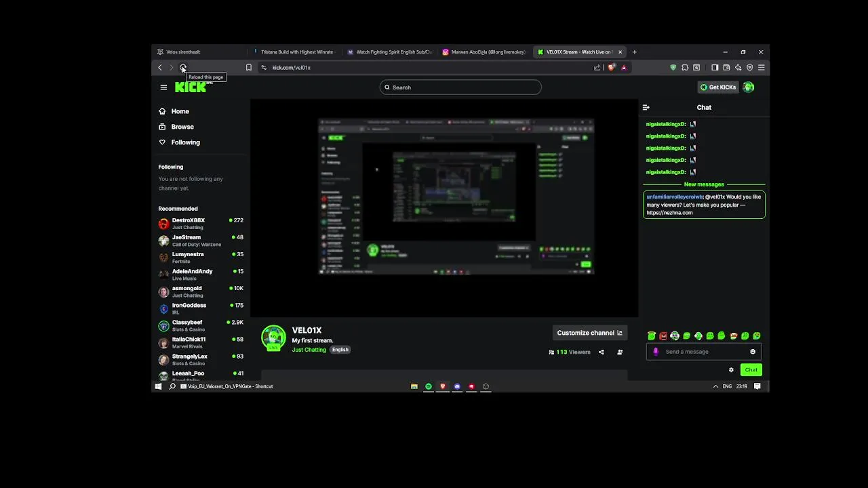Open user profile avatar in Kick header

(749, 87)
